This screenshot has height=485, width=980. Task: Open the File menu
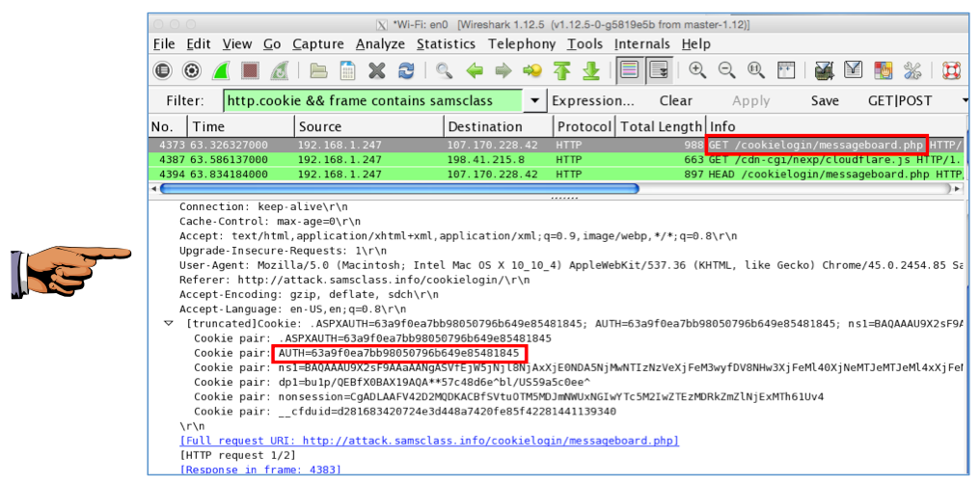[x=164, y=44]
